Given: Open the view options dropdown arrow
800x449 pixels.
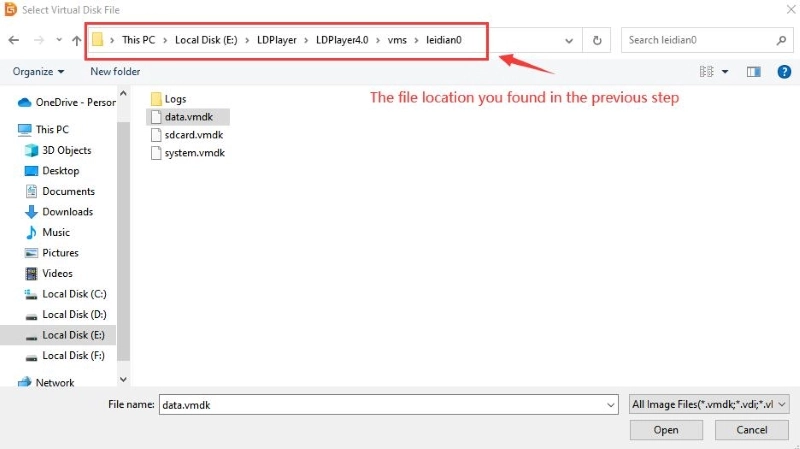Looking at the screenshot, I should click(x=724, y=72).
